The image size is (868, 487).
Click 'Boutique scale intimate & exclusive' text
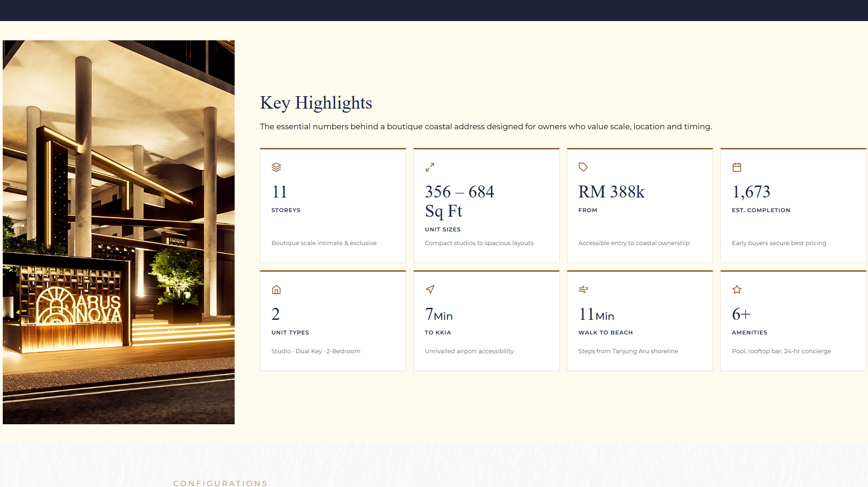pyautogui.click(x=324, y=243)
